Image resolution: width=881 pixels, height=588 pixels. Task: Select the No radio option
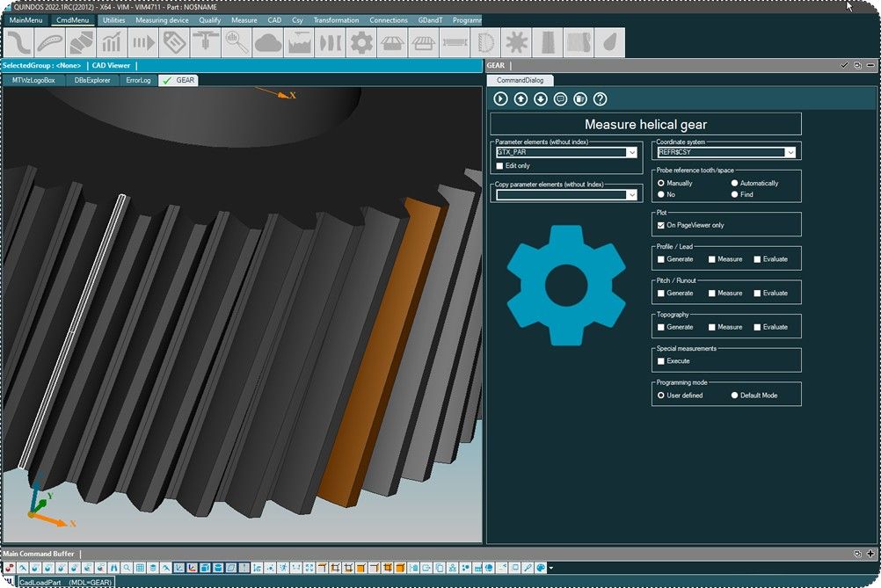[x=661, y=194]
